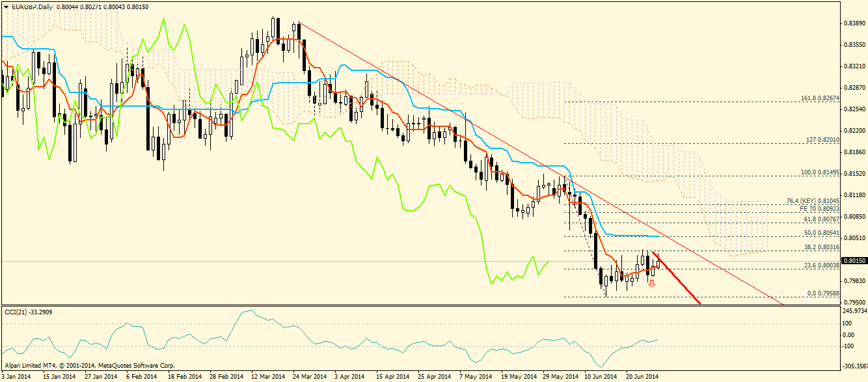Click the 15 Jan 2014 date label
The height and width of the screenshot is (382, 868).
(x=59, y=377)
